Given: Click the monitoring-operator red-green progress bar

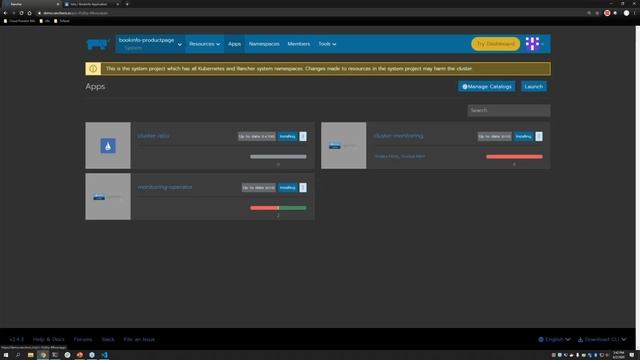Looking at the screenshot, I should 278,208.
